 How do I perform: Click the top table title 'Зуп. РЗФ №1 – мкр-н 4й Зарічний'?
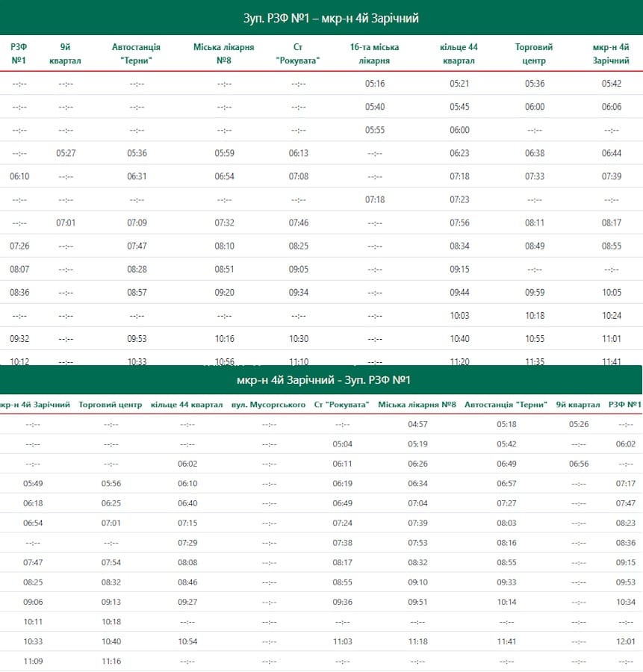pos(321,18)
